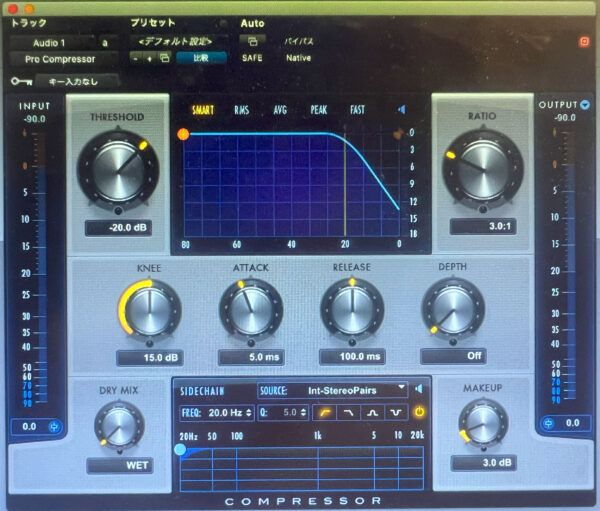Select the notch filter shape

(396, 413)
